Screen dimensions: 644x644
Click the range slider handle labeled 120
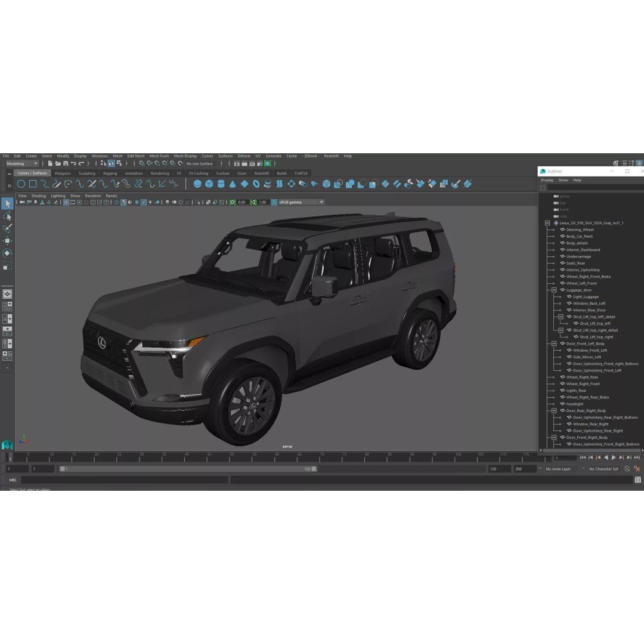314,469
